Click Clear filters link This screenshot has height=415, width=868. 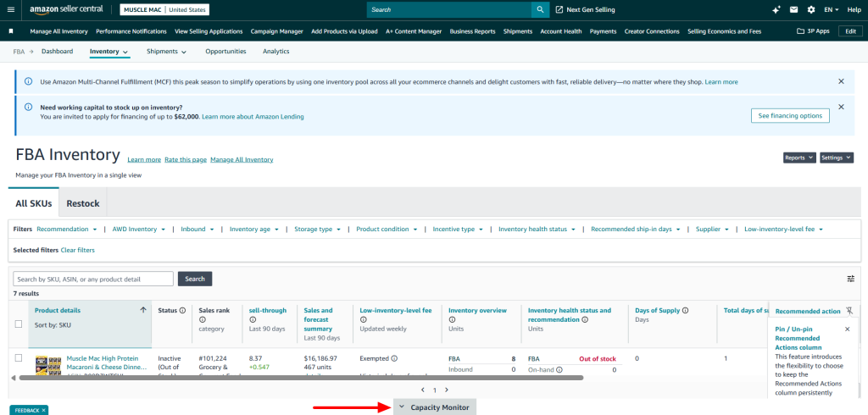pyautogui.click(x=77, y=250)
